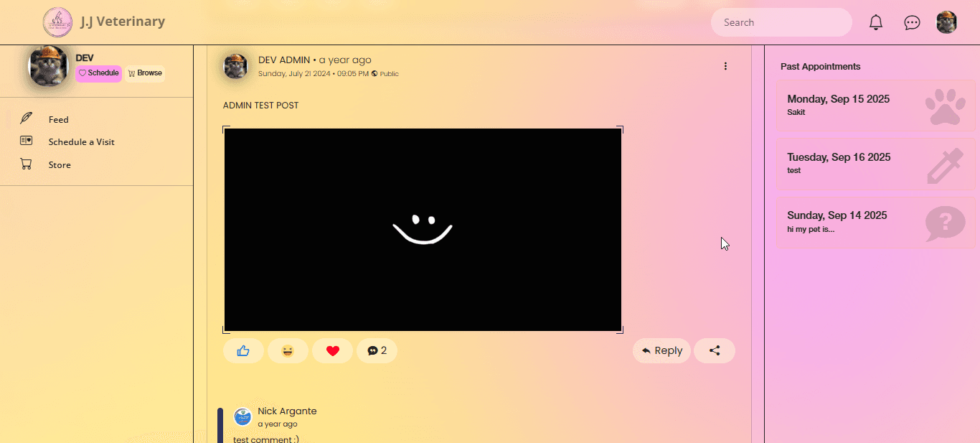Viewport: 980px width, 443px height.
Task: Click the J.J Veterinary logo
Action: coord(57,22)
